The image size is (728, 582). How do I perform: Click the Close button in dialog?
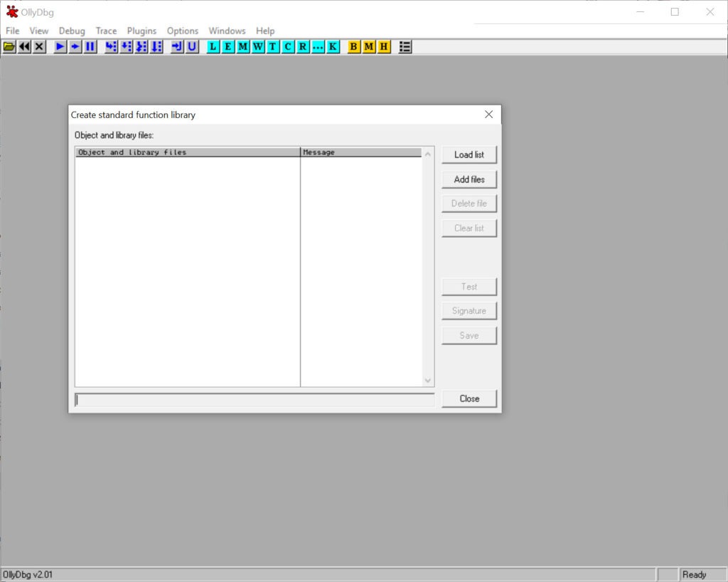coord(469,398)
